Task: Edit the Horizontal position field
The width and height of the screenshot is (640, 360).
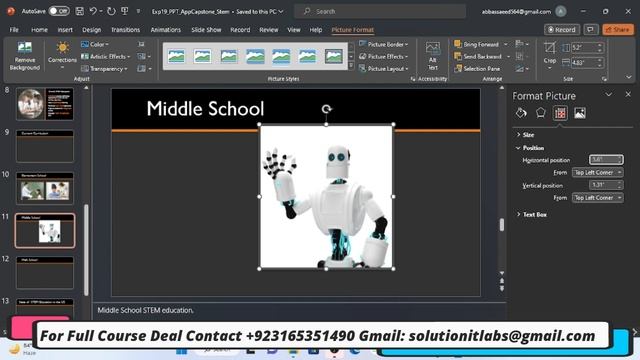Action: click(606, 160)
